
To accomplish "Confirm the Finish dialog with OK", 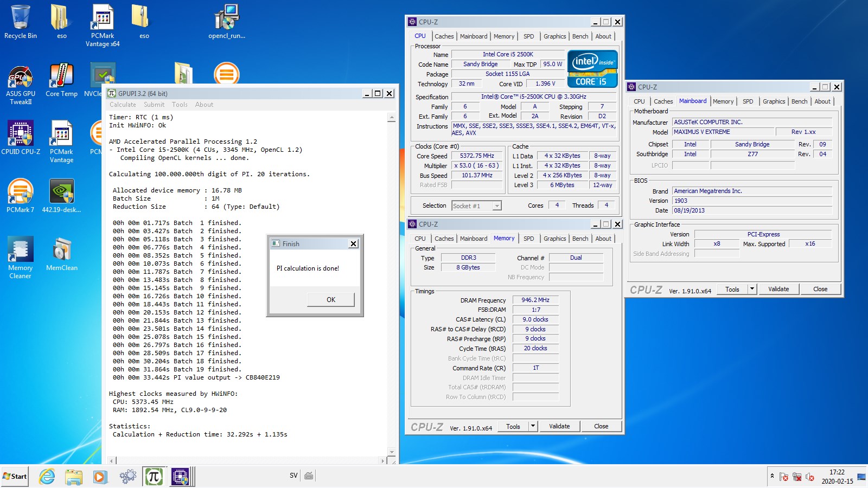I will pos(331,299).
